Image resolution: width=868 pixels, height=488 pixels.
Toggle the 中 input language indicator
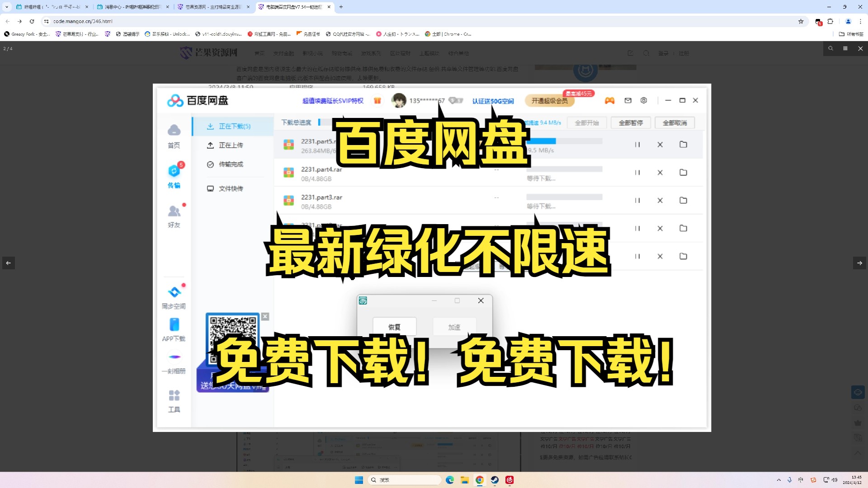pyautogui.click(x=801, y=480)
